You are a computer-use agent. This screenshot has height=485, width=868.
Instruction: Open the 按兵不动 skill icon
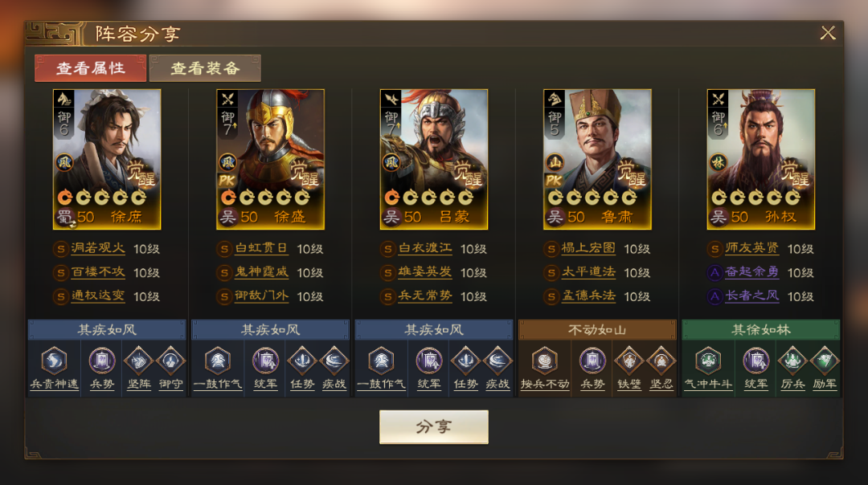(545, 361)
